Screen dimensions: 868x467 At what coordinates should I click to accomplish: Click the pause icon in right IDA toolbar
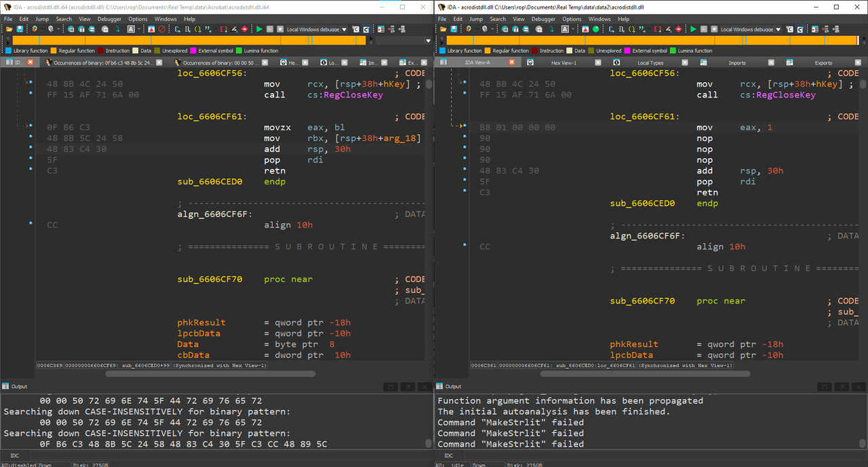704,29
